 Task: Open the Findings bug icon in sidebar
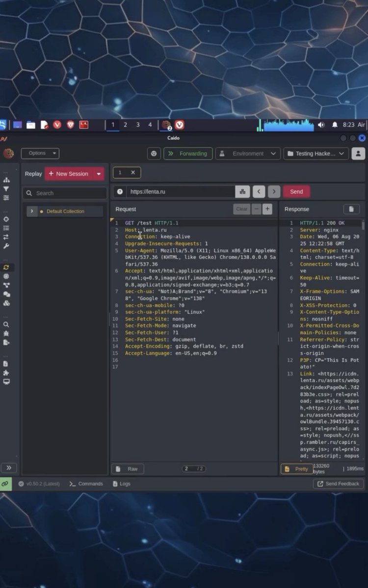6,333
